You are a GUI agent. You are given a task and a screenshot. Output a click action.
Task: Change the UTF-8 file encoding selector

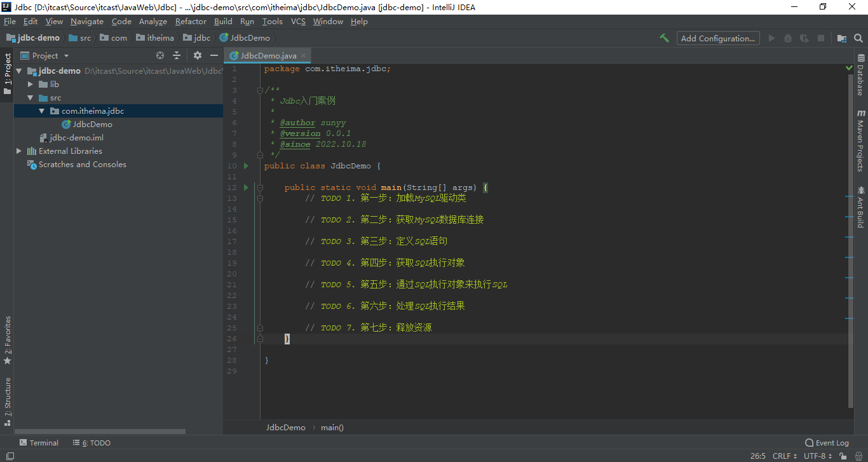(817, 456)
